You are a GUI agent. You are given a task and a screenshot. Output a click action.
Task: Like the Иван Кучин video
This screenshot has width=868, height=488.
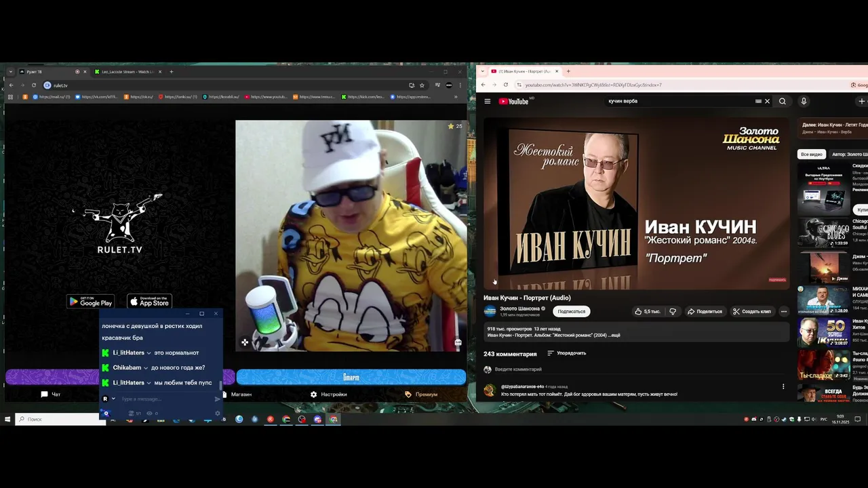647,311
